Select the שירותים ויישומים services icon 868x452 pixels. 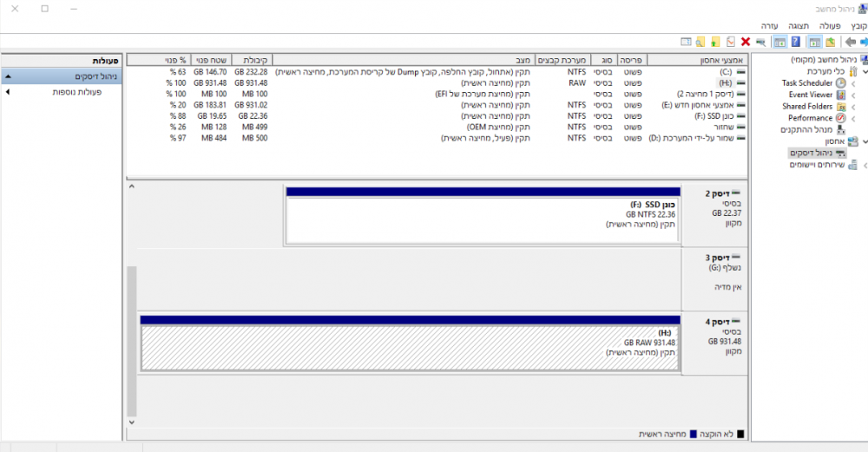(853, 165)
